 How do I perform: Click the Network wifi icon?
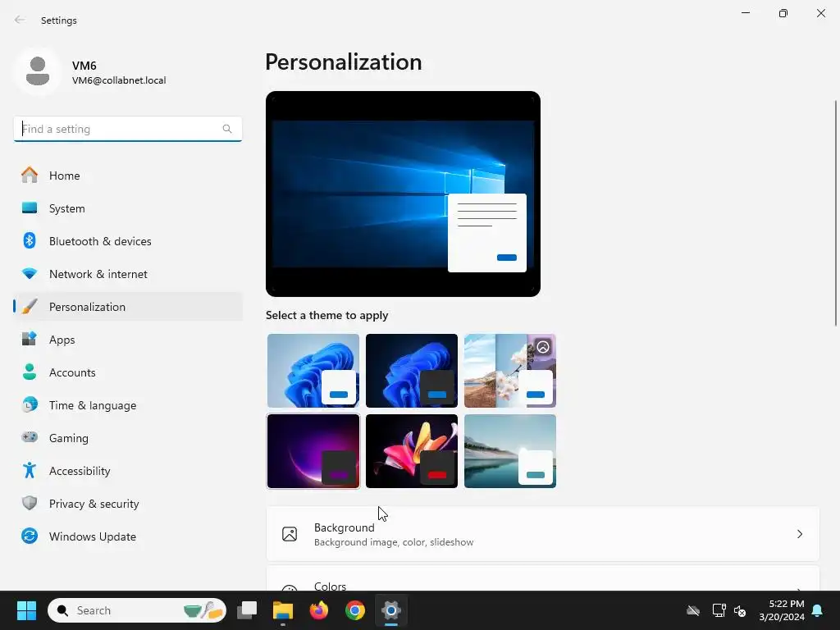point(30,274)
